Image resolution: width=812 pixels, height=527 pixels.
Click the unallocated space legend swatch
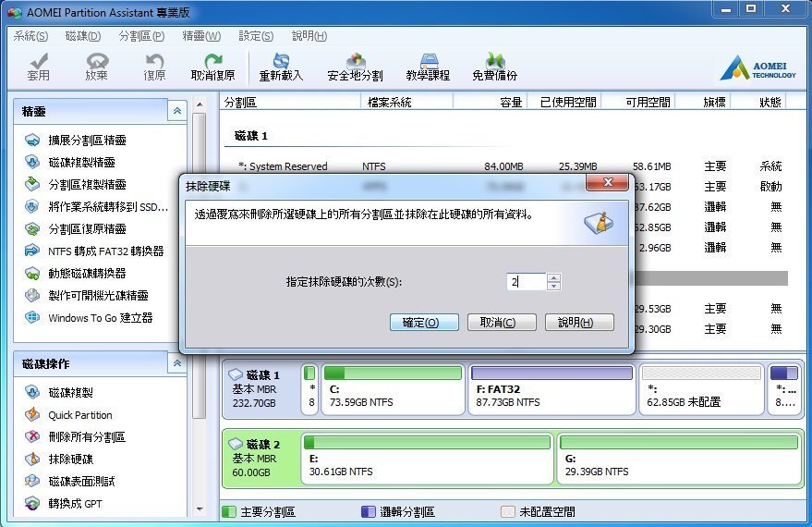508,512
